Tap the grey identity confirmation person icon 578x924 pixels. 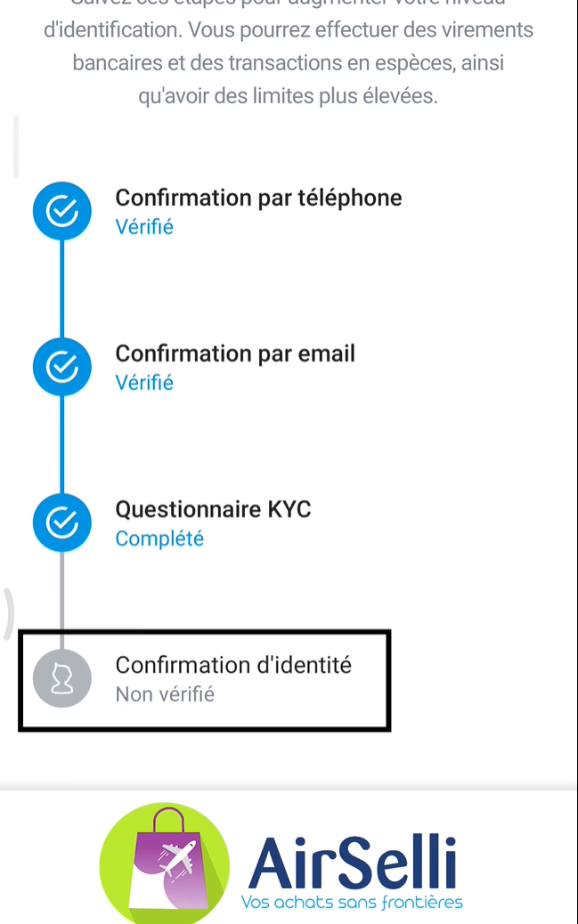pyautogui.click(x=61, y=678)
